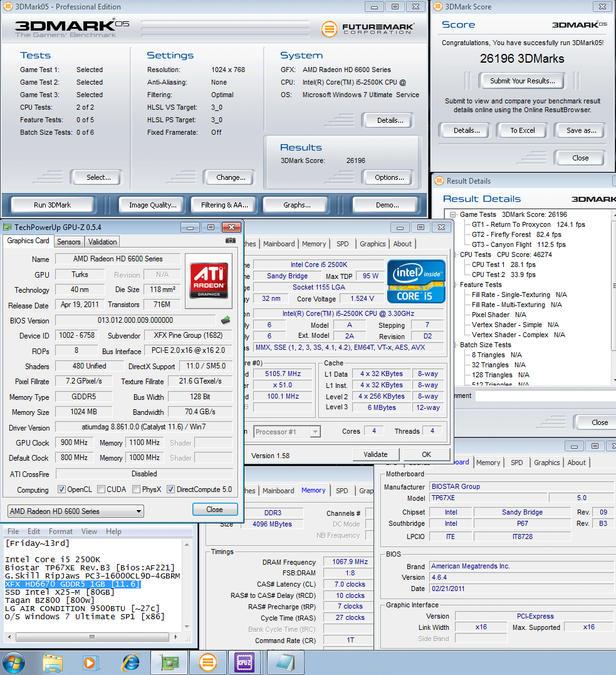Click the GPU-Z taskbar icon
Image resolution: width=616 pixels, height=675 pixels.
pyautogui.click(x=170, y=663)
